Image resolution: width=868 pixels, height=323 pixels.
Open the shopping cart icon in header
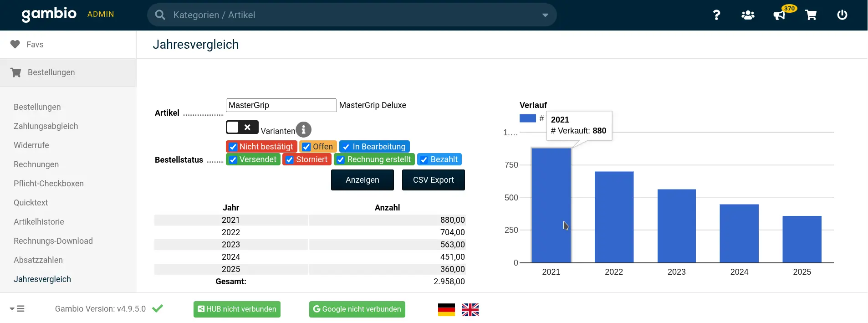coord(811,15)
